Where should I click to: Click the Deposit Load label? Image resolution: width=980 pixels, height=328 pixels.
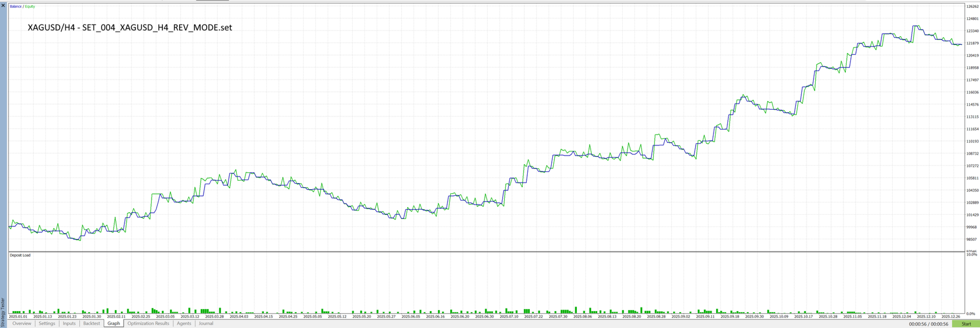pyautogui.click(x=20, y=255)
